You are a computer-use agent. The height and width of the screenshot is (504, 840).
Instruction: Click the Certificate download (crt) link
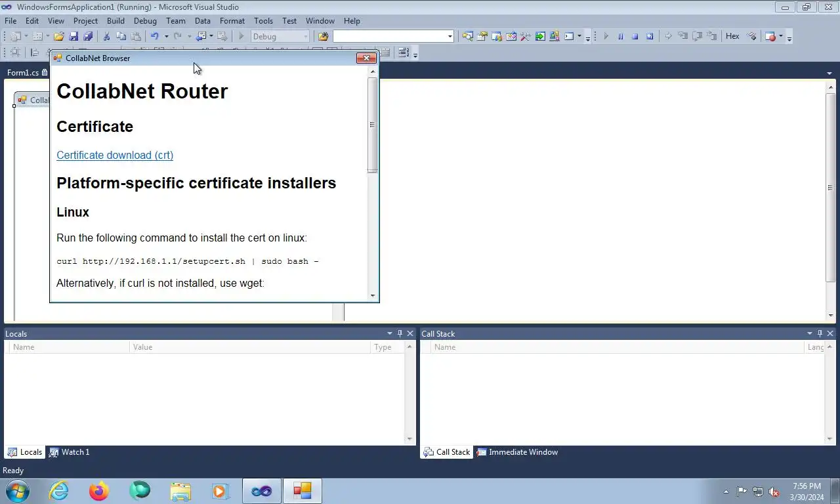[115, 155]
